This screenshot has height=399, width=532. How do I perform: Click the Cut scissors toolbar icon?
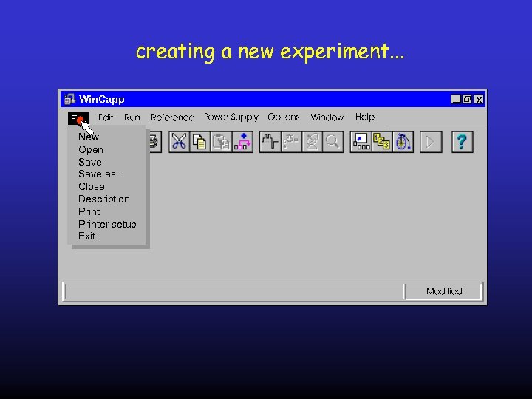pyautogui.click(x=179, y=141)
